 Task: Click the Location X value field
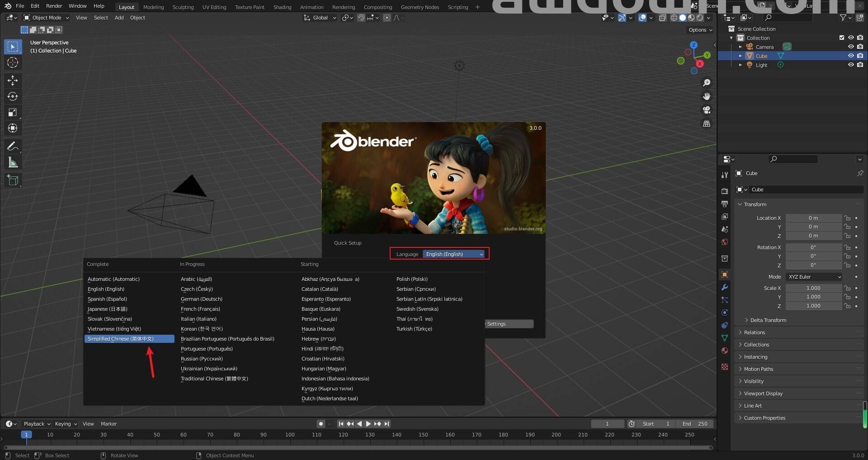[813, 218]
